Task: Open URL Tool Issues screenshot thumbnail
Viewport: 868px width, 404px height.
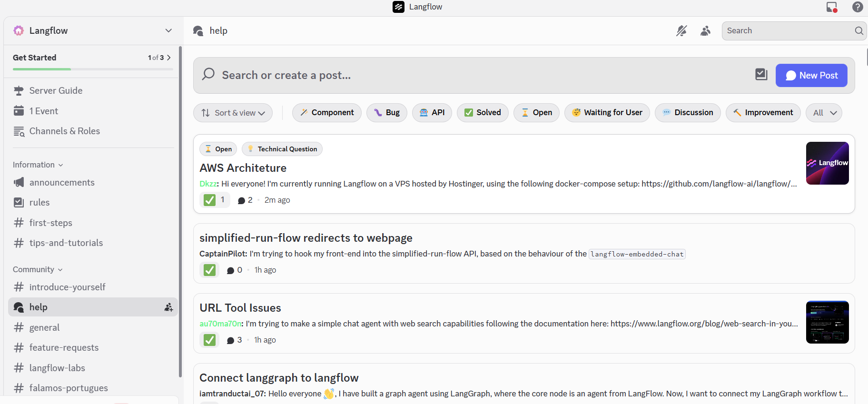Action: (x=828, y=322)
